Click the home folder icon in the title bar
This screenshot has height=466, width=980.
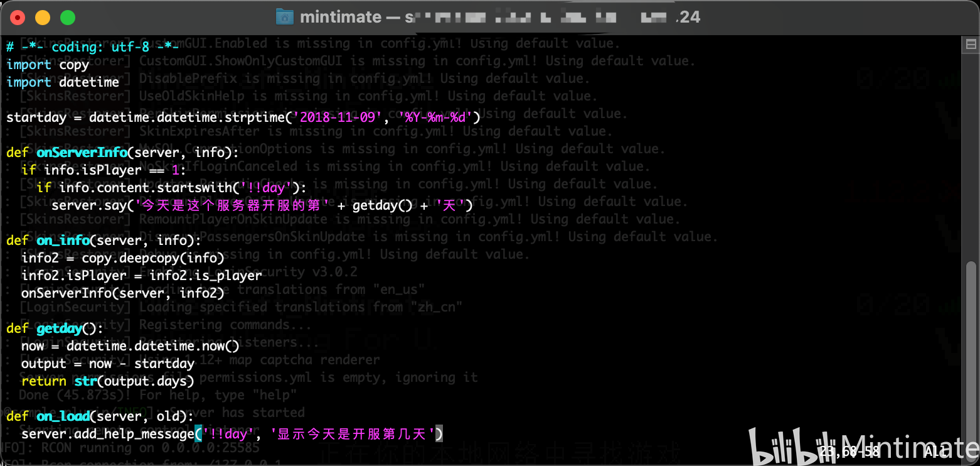tap(284, 16)
